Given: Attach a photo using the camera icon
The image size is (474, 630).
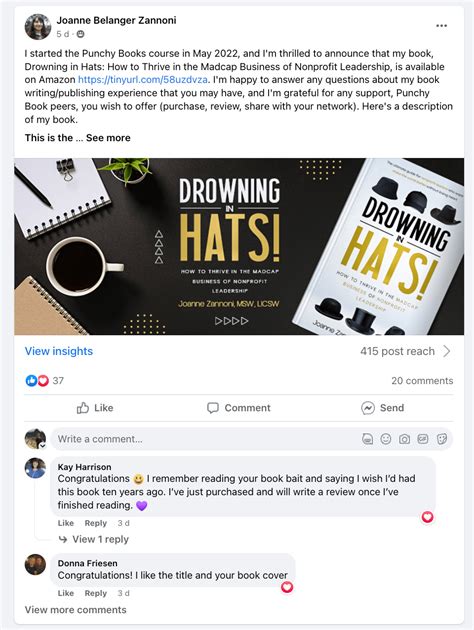Looking at the screenshot, I should (x=404, y=439).
